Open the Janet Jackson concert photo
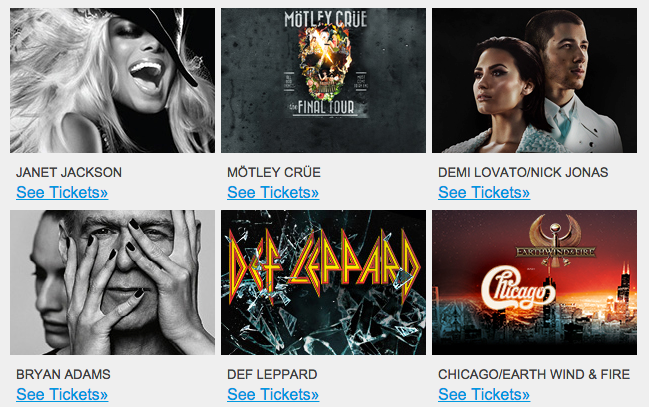This screenshot has height=407, width=649. (x=112, y=80)
